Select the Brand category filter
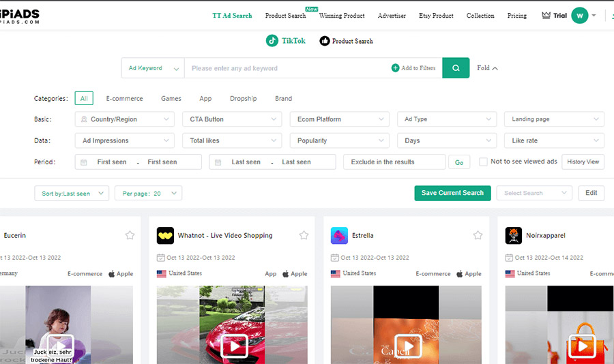The image size is (614, 364). tap(284, 99)
